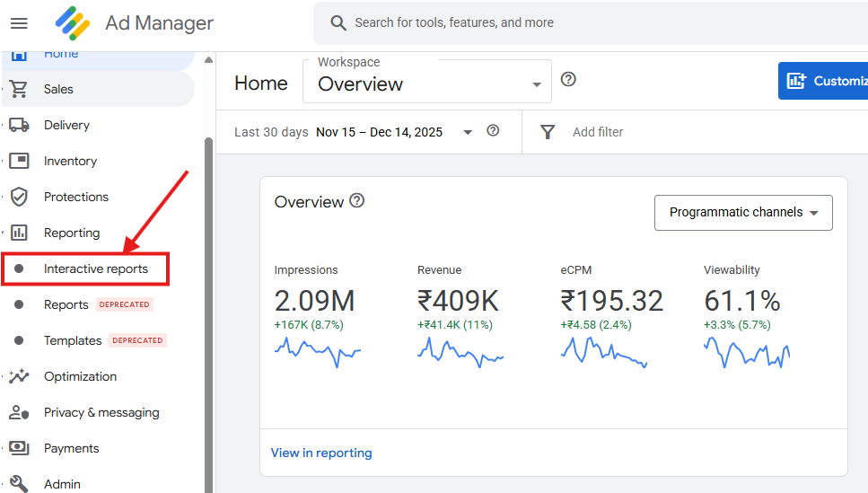This screenshot has width=868, height=493.
Task: Click the filter funnel icon
Action: pyautogui.click(x=548, y=132)
